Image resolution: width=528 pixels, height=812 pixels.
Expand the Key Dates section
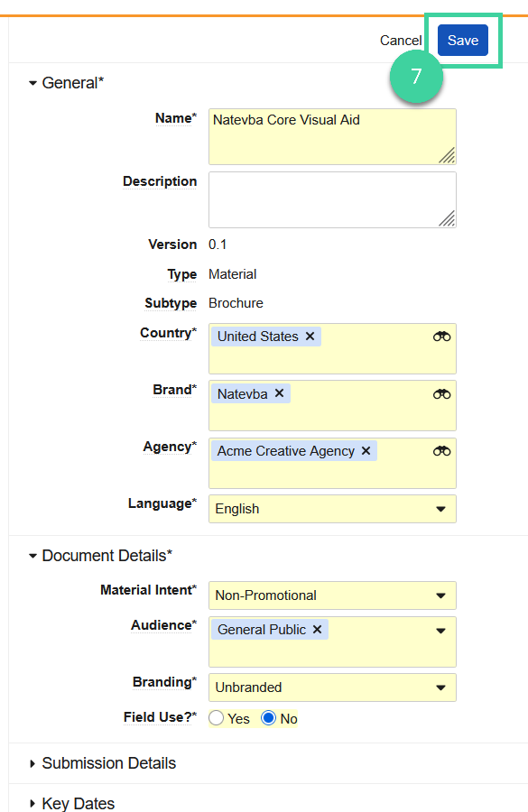point(78,803)
